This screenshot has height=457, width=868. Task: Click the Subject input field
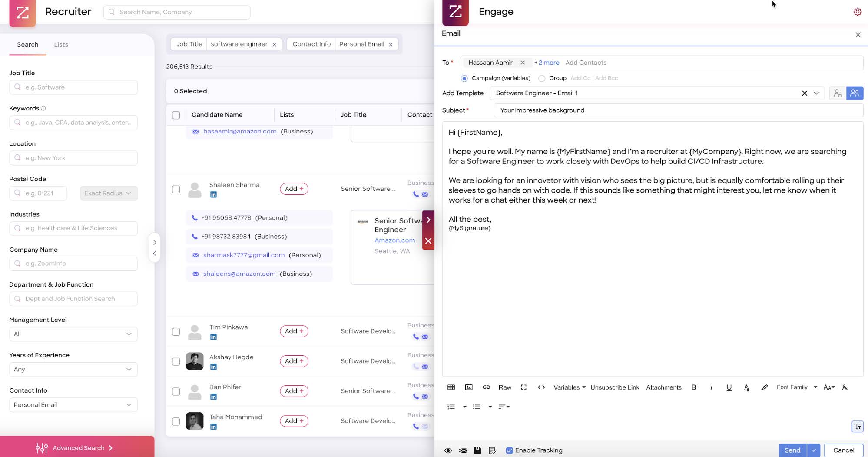coord(678,110)
